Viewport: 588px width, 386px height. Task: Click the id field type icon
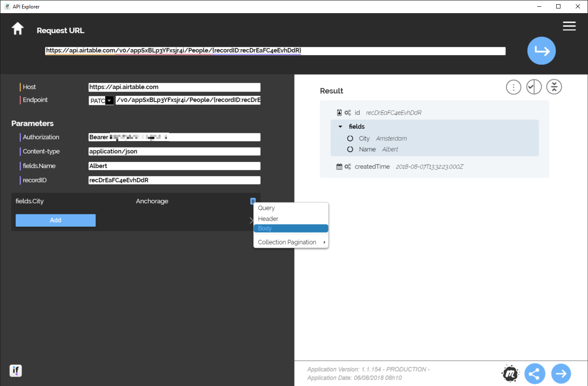click(x=339, y=113)
